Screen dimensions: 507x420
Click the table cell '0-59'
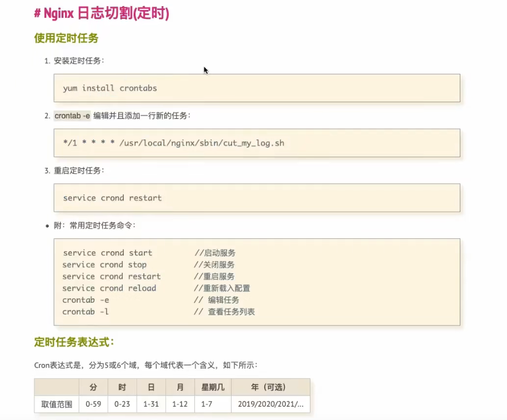pos(93,404)
